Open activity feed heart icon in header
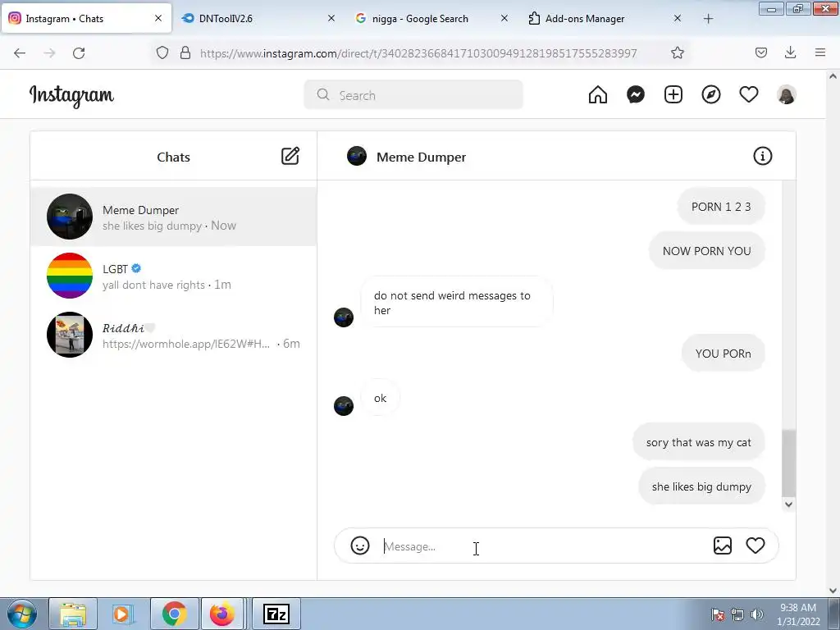 pos(748,95)
